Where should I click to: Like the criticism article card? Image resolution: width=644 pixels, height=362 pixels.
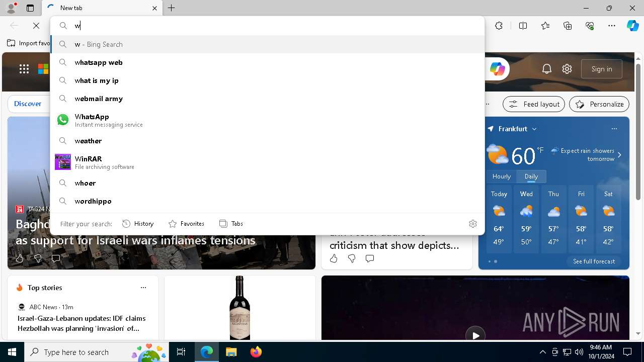[334, 258]
